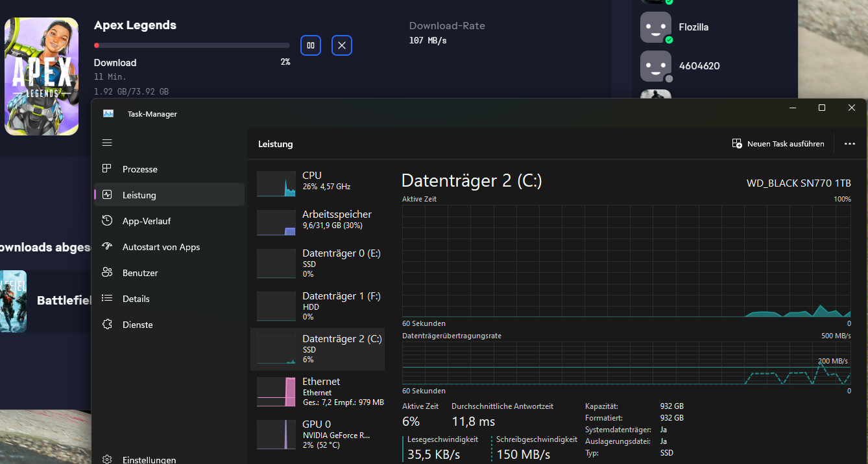Viewport: 868px width, 464px height.
Task: Toggle the Task-Manager hamburger navigation menu
Action: [x=107, y=143]
